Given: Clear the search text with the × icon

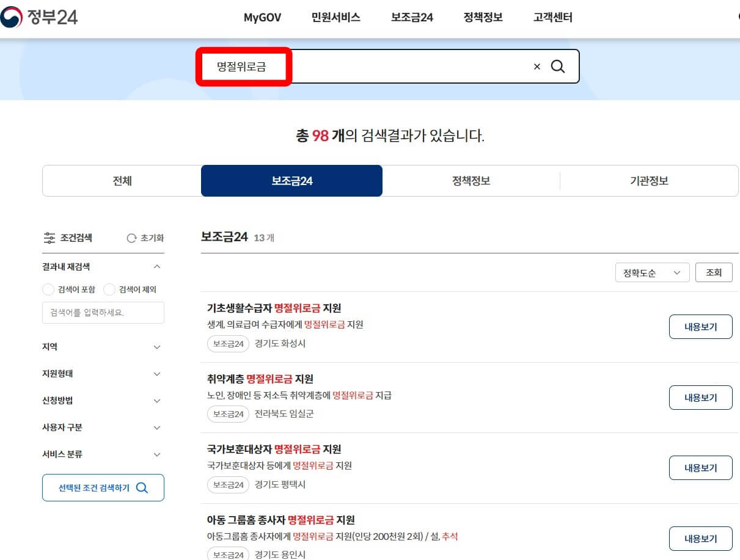Looking at the screenshot, I should click(537, 67).
